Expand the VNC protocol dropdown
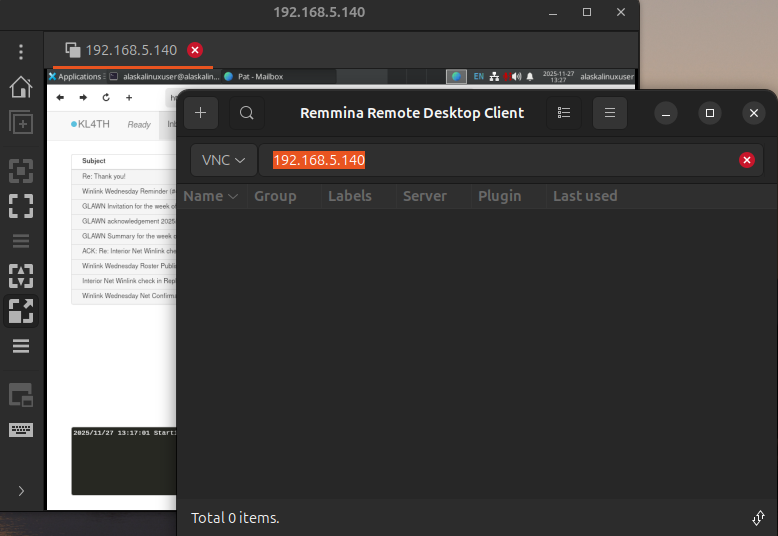The image size is (778, 536). [x=223, y=160]
